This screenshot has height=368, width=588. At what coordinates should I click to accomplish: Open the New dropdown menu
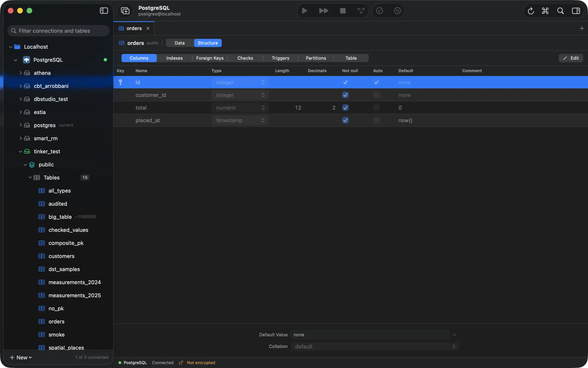[21, 358]
